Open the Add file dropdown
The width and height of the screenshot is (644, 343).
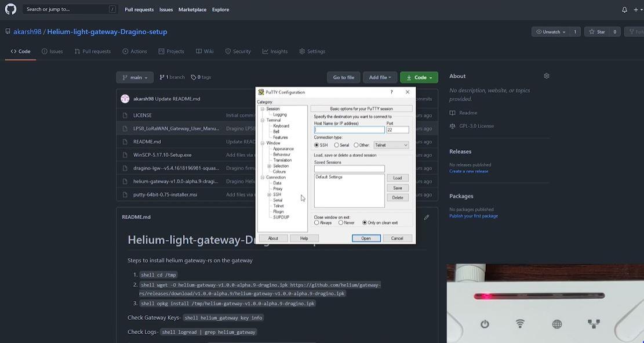pos(380,77)
